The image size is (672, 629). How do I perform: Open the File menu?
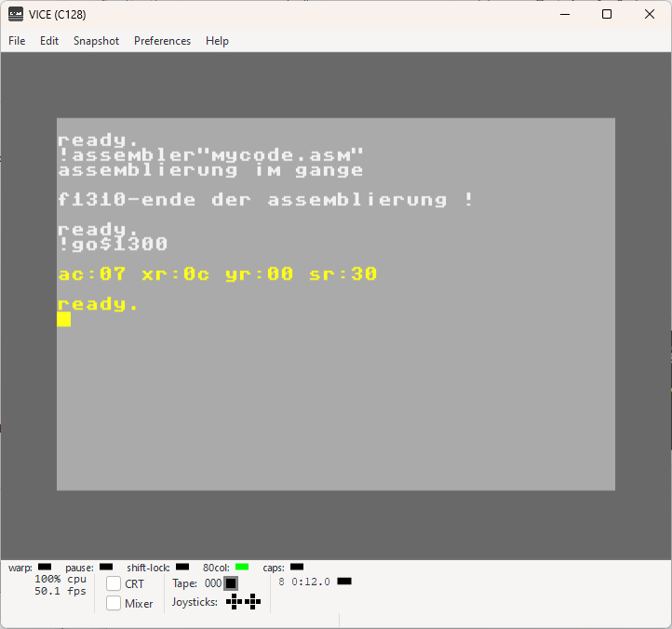(17, 41)
